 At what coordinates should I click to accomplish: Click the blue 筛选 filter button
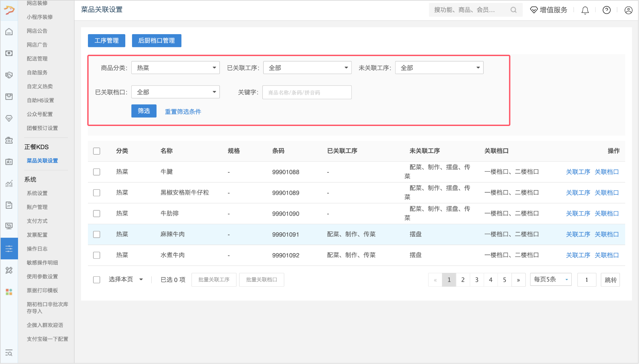click(x=144, y=111)
